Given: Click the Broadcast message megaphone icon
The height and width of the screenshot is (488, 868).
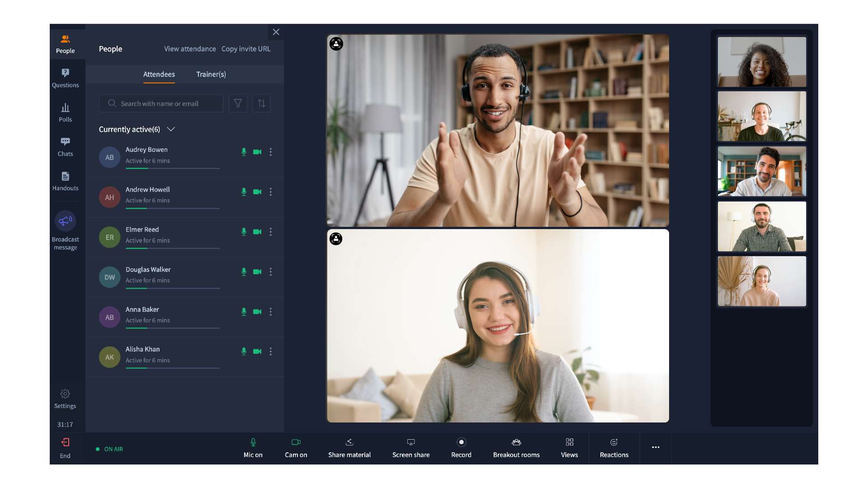Looking at the screenshot, I should (x=65, y=221).
